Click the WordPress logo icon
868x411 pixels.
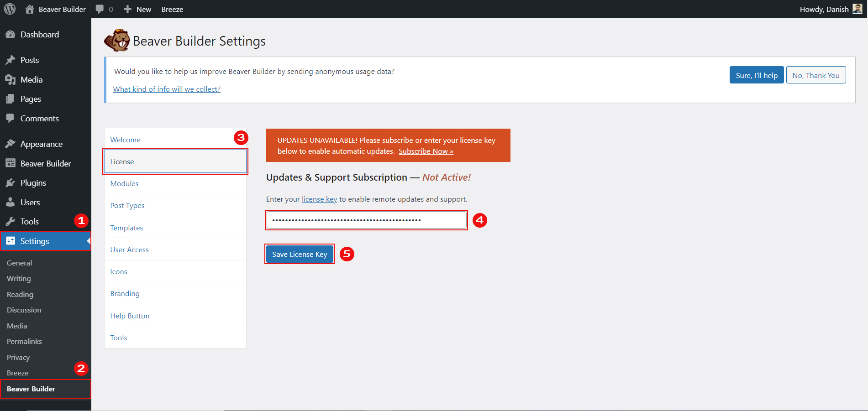10,9
